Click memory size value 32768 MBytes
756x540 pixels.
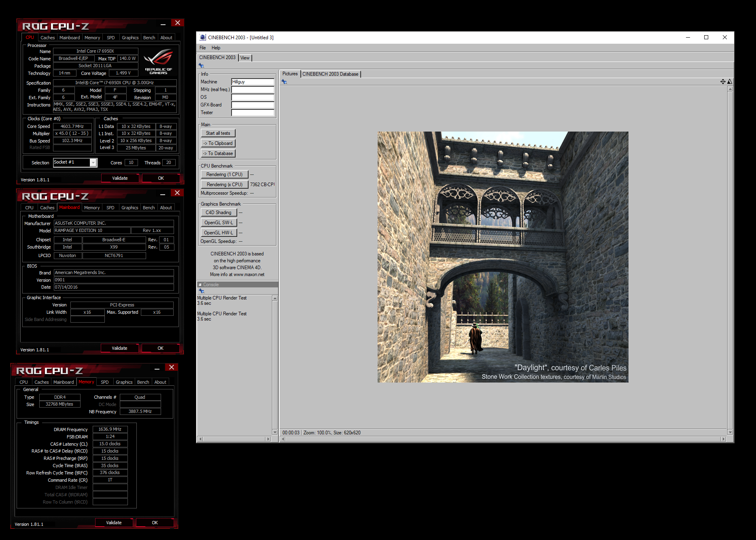point(59,404)
